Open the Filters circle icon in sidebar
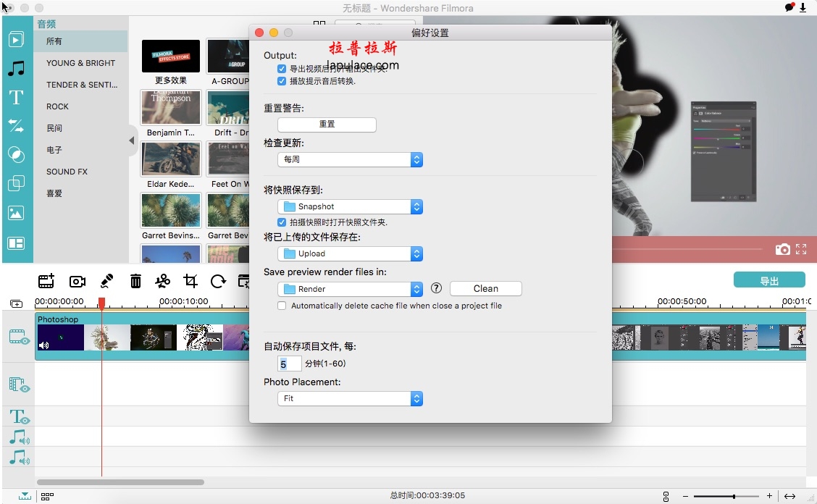This screenshot has height=504, width=817. point(16,154)
